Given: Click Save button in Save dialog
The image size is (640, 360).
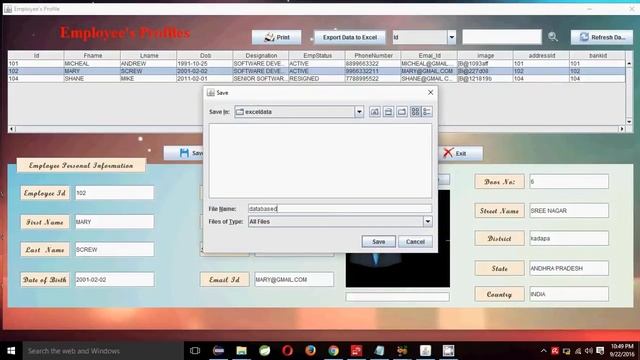Looking at the screenshot, I should [378, 242].
